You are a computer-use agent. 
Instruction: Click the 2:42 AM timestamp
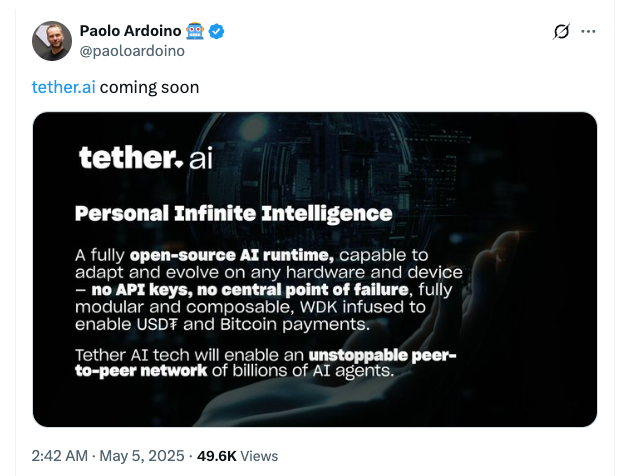[x=62, y=455]
